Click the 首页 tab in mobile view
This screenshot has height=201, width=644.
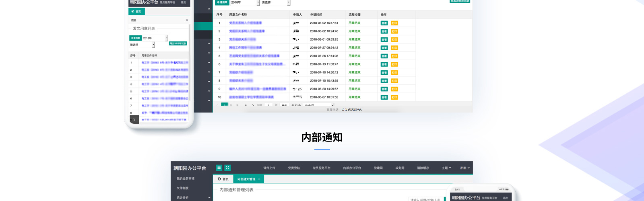pyautogui.click(x=136, y=12)
